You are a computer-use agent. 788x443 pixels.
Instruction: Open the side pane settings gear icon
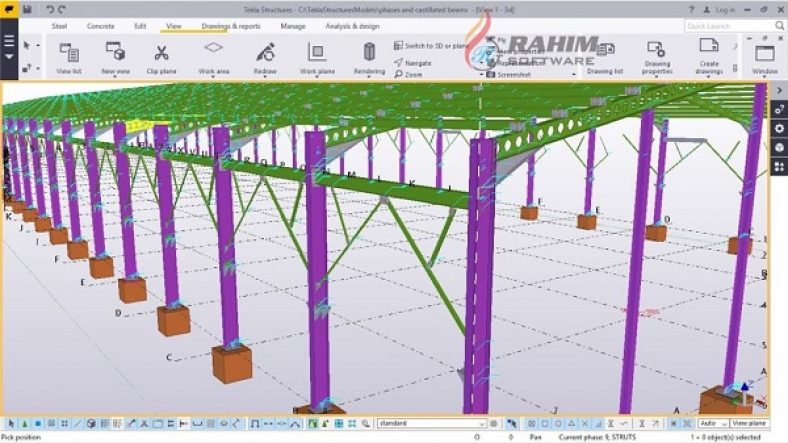point(779,128)
